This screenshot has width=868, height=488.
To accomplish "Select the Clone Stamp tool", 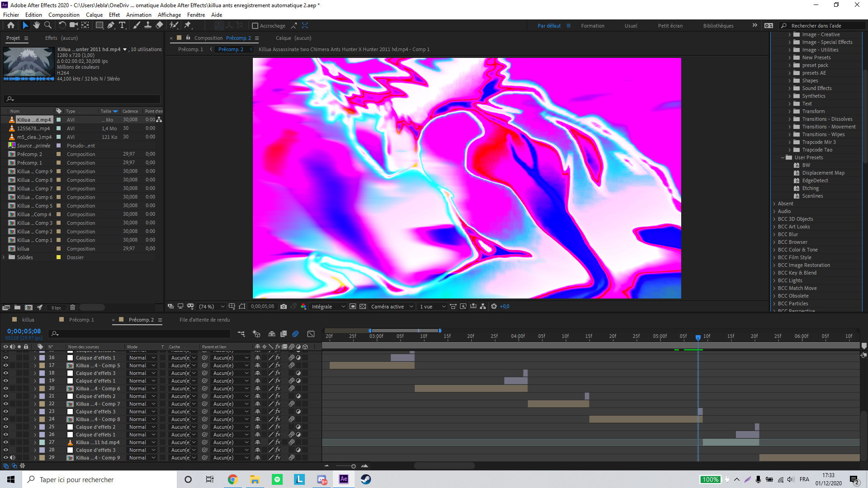I will [147, 25].
